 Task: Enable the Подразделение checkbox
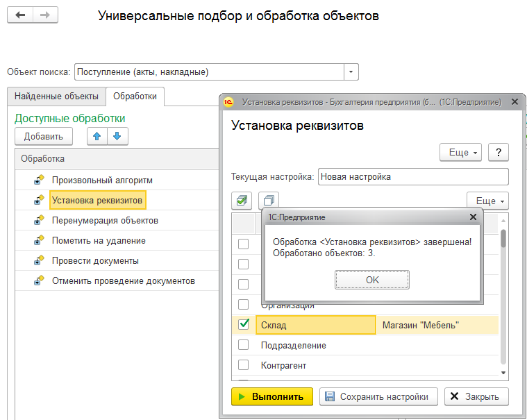pos(243,345)
